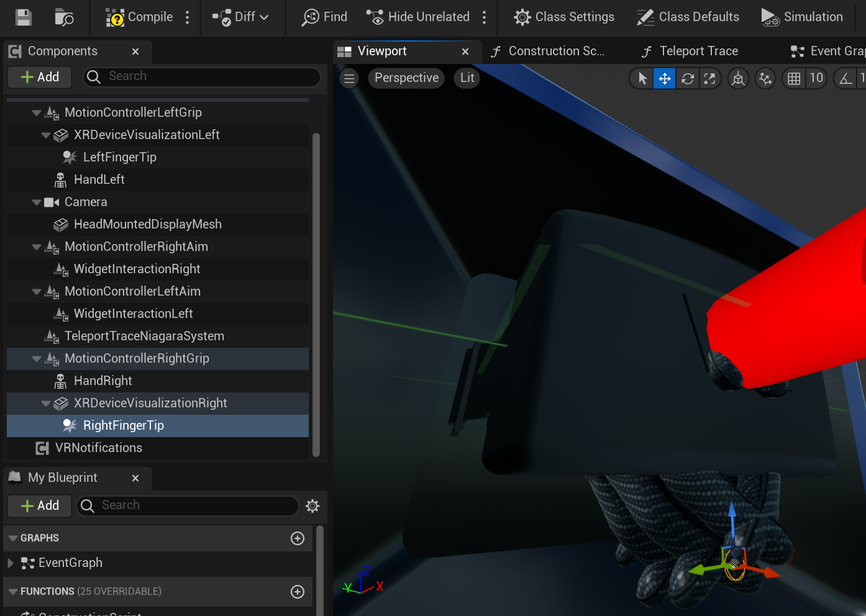Collapse the GRAPHS section
Screen dimensions: 866x616
[x=13, y=538]
